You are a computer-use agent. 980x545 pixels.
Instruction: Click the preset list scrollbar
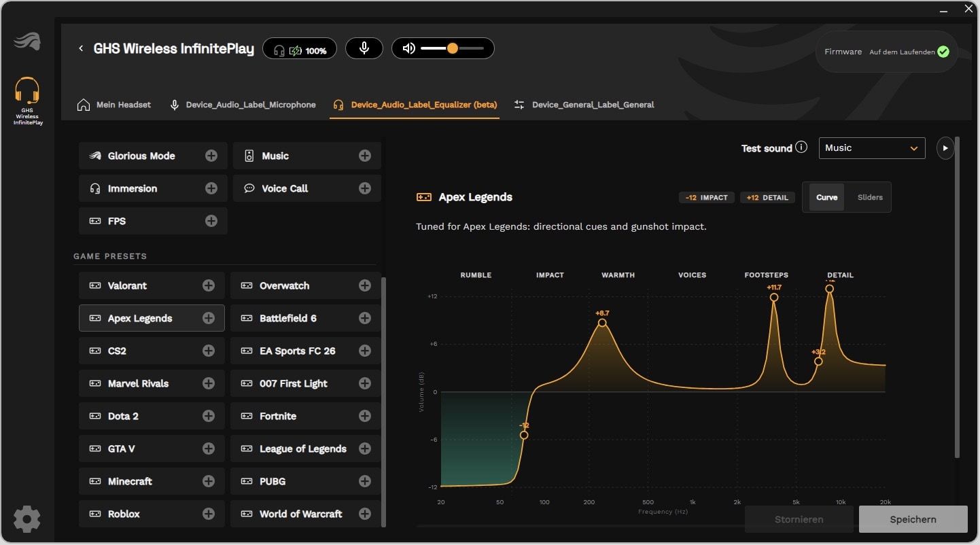tap(383, 402)
